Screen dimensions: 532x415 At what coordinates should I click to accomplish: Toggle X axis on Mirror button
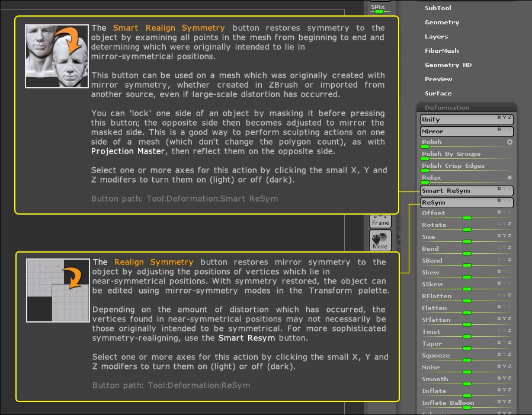(499, 129)
